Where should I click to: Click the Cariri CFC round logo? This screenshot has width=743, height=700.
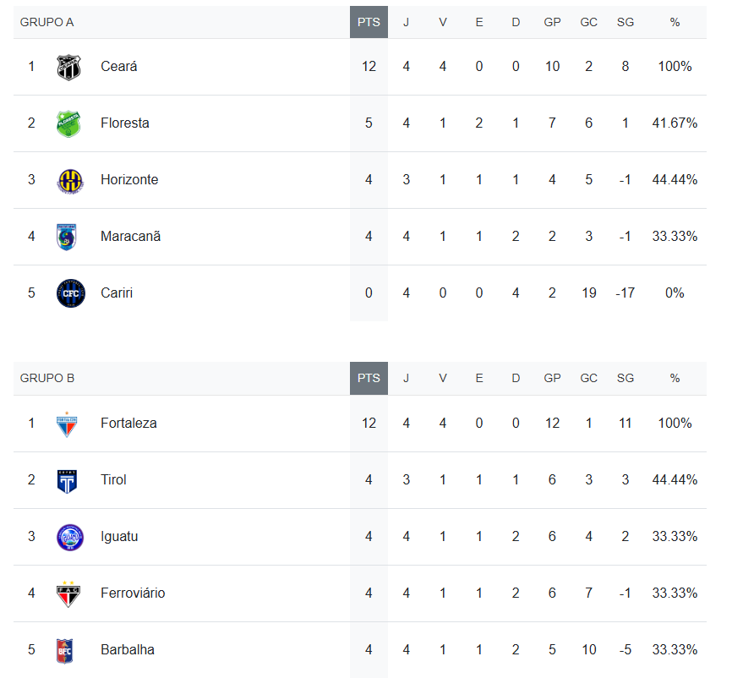71,293
